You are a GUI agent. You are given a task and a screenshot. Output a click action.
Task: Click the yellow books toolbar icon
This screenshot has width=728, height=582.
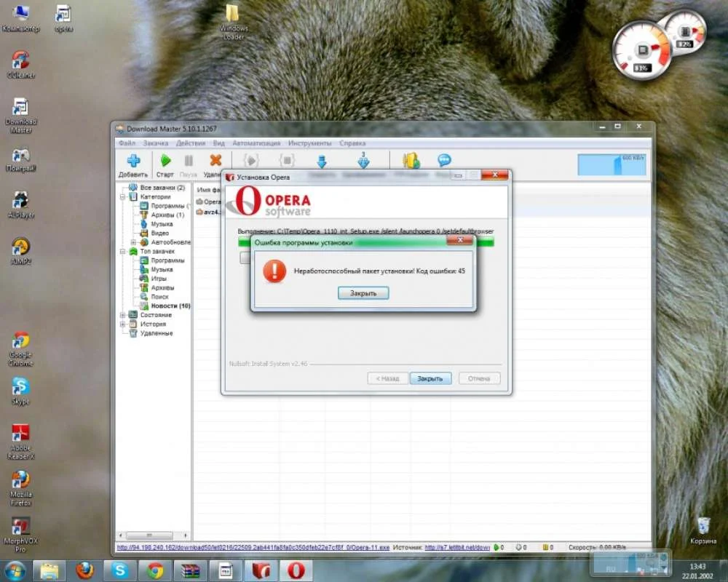point(411,160)
